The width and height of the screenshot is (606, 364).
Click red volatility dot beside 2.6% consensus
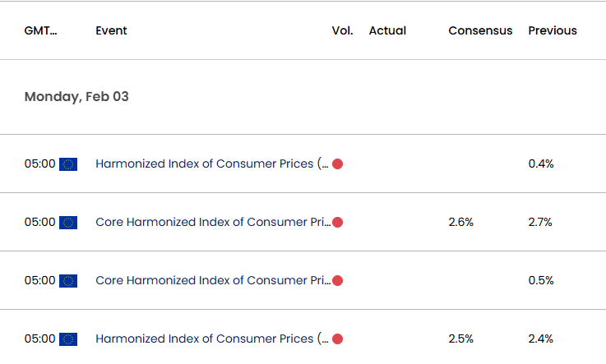point(337,223)
